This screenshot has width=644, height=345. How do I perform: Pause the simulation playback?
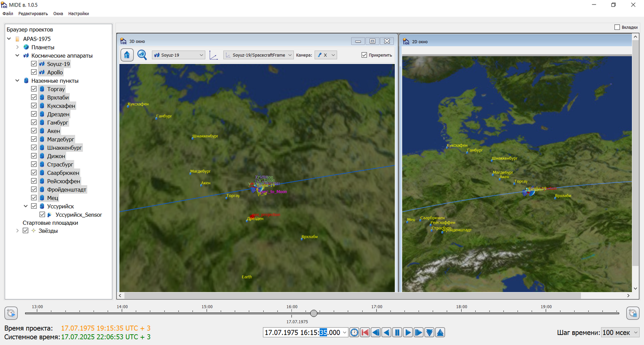(397, 332)
